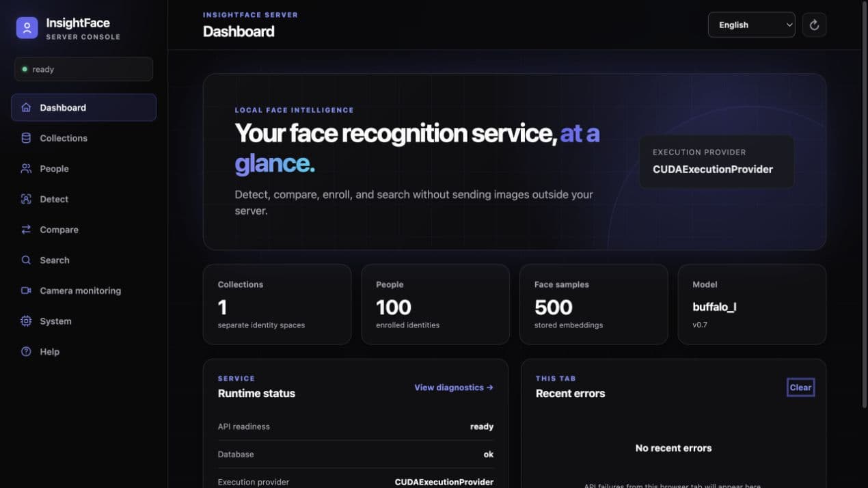This screenshot has height=488, width=868.
Task: Click the 'SERVER CONSOLE' sidebar subtitle
Action: 83,37
